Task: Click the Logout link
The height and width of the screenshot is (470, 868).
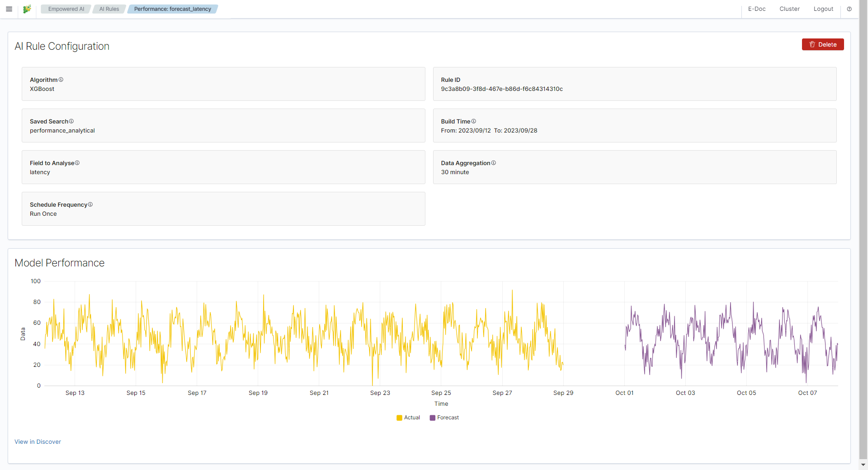Action: tap(823, 9)
